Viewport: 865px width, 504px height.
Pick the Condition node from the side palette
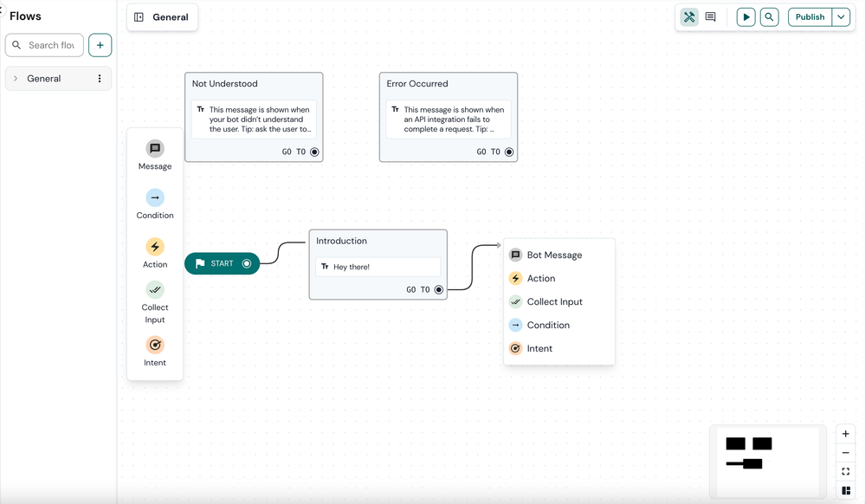(x=155, y=197)
